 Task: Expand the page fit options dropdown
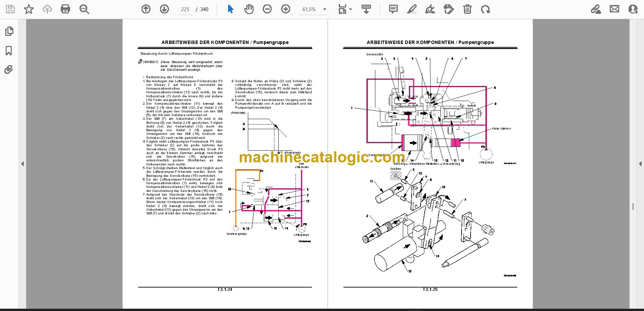351,9
